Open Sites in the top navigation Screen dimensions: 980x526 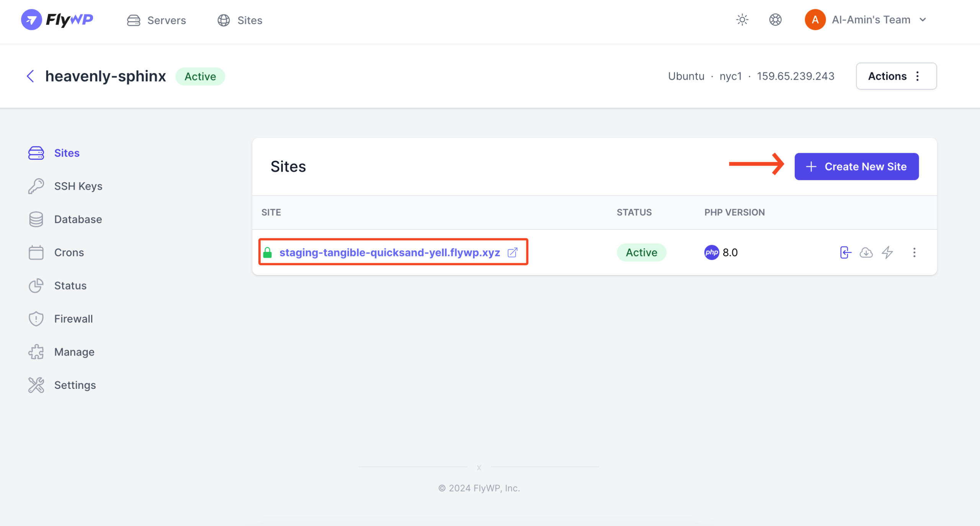[x=240, y=20]
